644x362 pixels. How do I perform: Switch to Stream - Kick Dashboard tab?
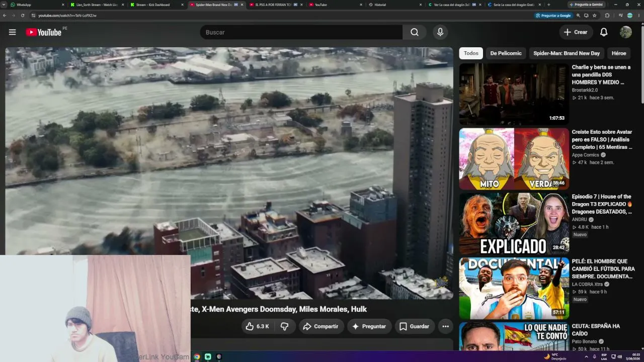pyautogui.click(x=156, y=5)
